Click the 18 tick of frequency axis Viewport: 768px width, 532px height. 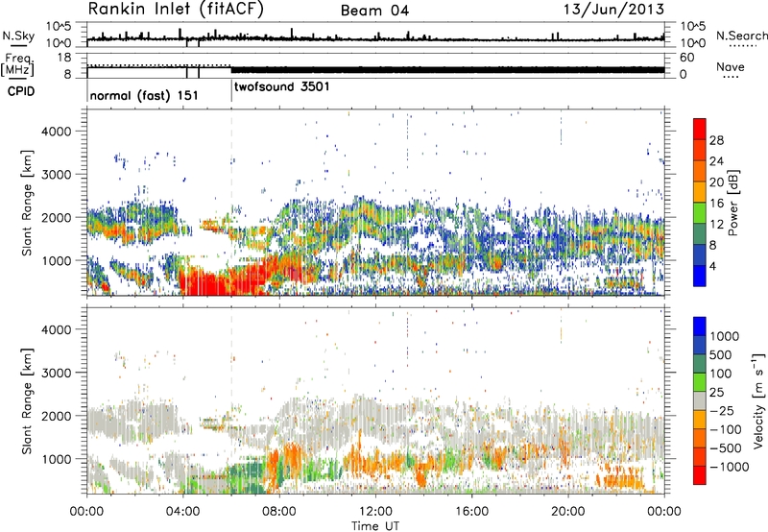click(x=64, y=58)
